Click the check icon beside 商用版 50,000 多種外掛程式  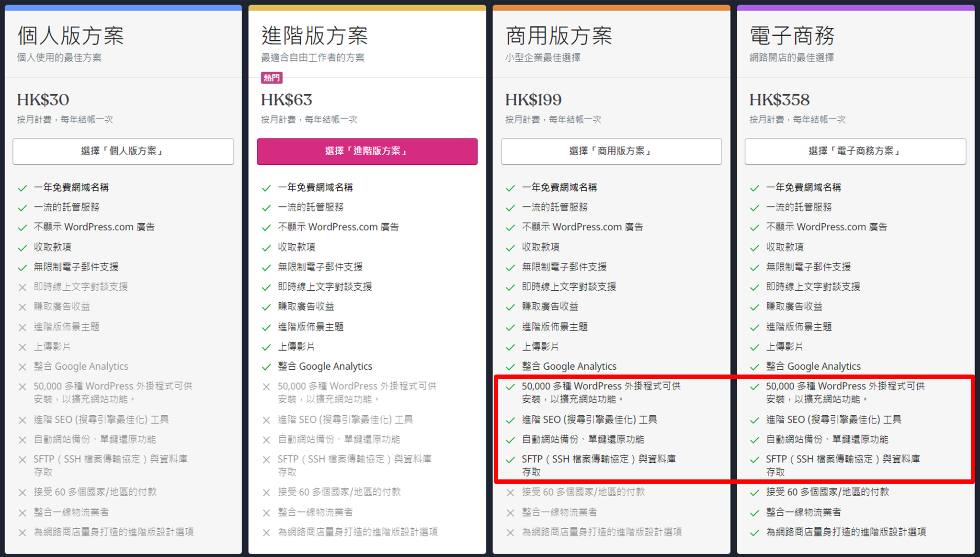click(510, 386)
